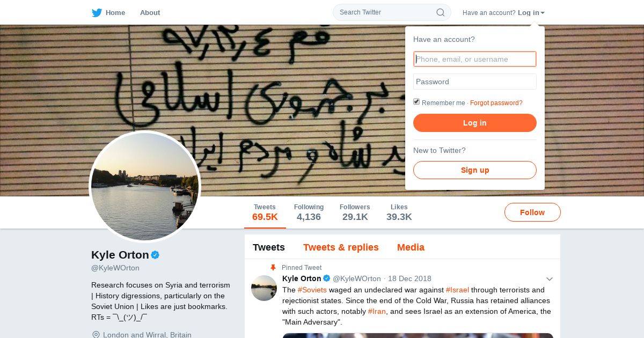This screenshot has height=338, width=644.
Task: Click the #Soviets hashtag link
Action: [x=312, y=290]
